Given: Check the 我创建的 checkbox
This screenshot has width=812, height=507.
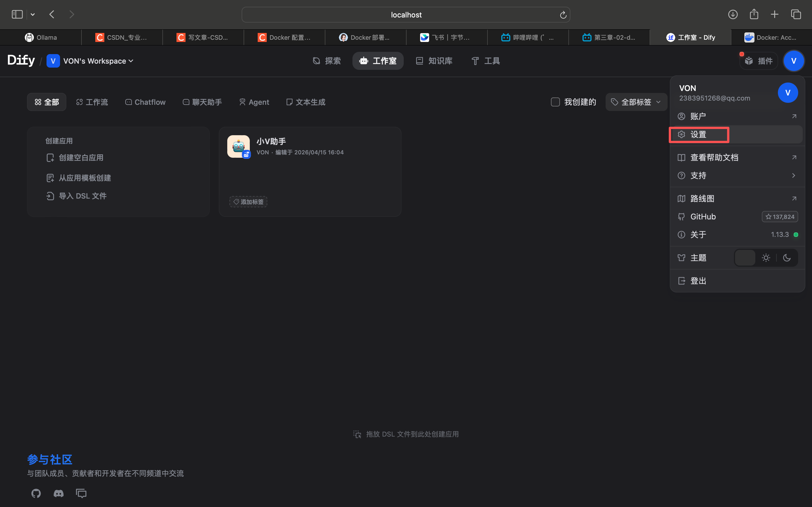Looking at the screenshot, I should [555, 102].
